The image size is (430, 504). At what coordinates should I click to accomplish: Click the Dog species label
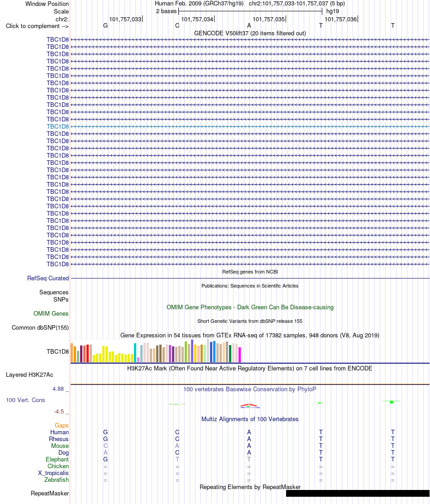tap(64, 452)
